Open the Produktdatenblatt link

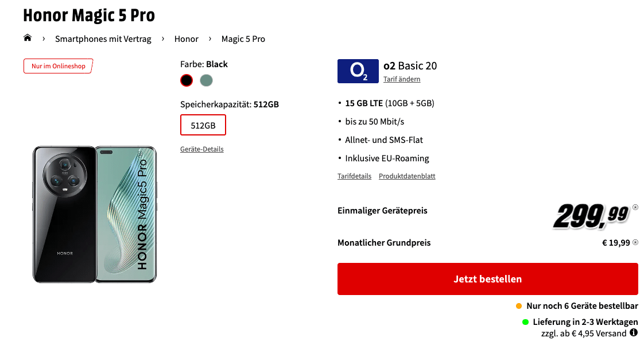tap(407, 176)
